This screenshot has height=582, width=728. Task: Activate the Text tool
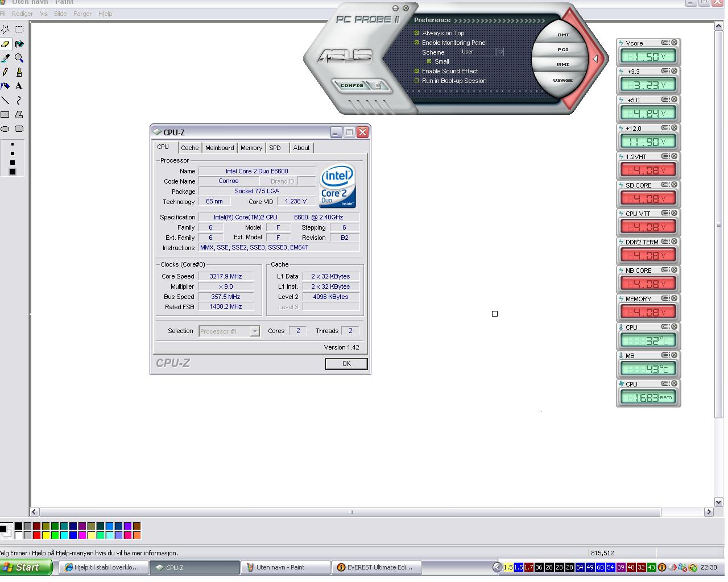19,86
